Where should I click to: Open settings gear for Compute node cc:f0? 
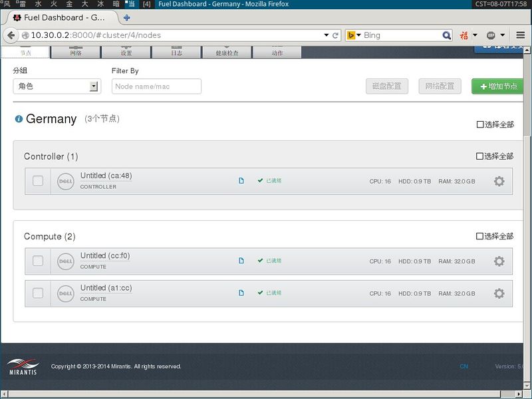click(499, 261)
